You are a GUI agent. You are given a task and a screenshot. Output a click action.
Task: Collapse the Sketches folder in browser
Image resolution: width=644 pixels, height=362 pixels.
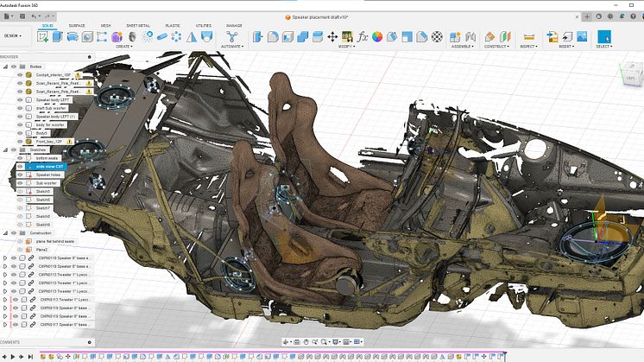[7, 149]
